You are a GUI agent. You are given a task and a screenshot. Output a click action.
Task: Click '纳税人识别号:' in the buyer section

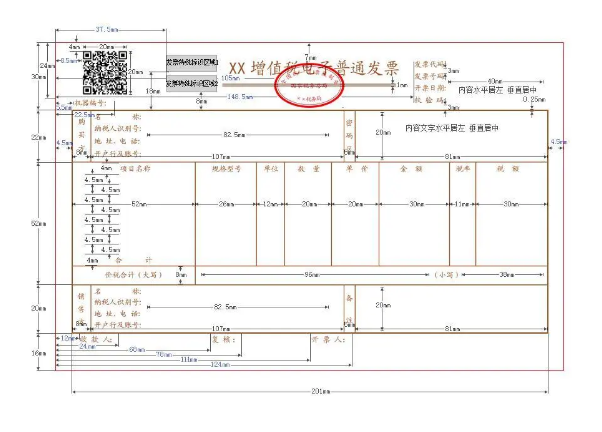[x=118, y=128]
